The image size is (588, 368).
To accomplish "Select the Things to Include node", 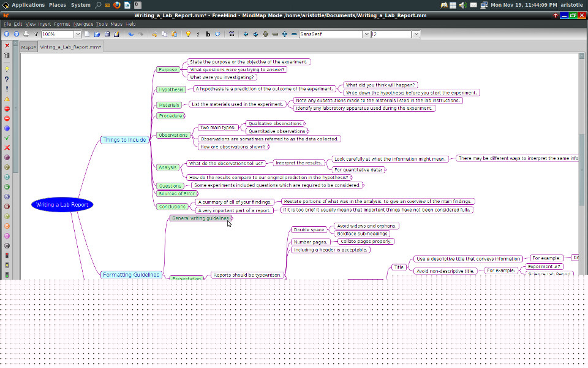I will (x=124, y=140).
